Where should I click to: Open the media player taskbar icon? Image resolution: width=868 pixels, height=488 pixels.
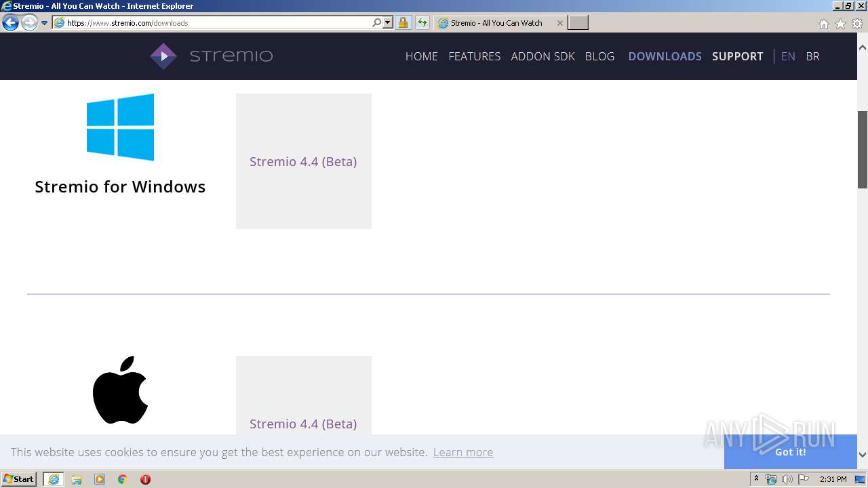[100, 479]
